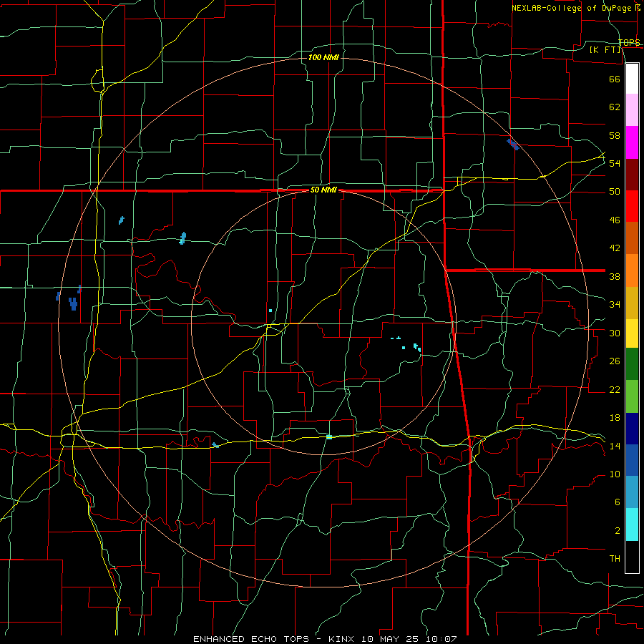This screenshot has height=644, width=644.
Task: Click the 46 value on the legend
Action: coord(615,220)
